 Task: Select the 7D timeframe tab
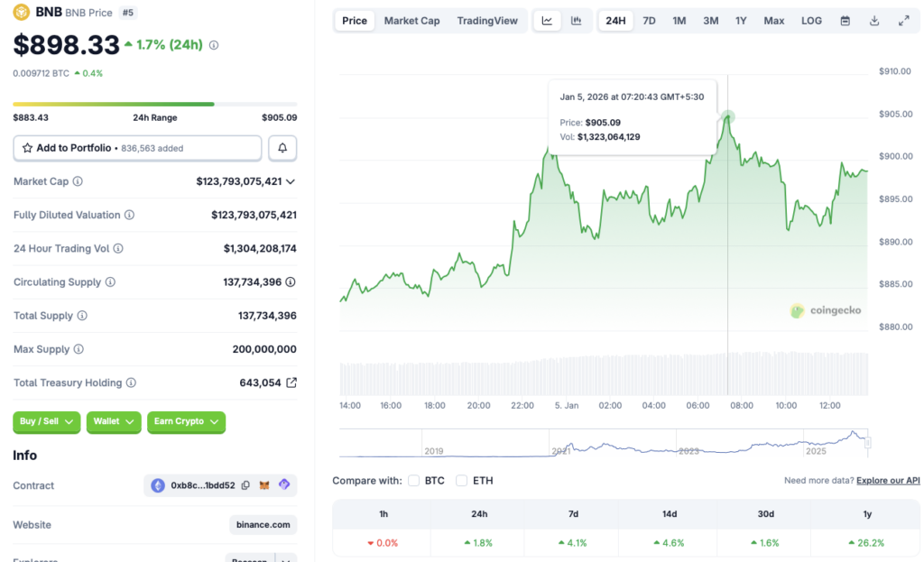pyautogui.click(x=649, y=20)
